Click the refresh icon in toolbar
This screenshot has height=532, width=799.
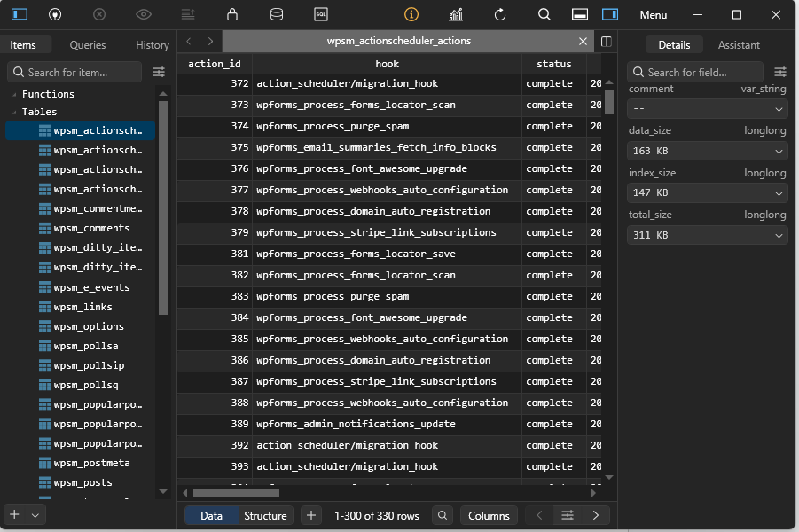(500, 14)
